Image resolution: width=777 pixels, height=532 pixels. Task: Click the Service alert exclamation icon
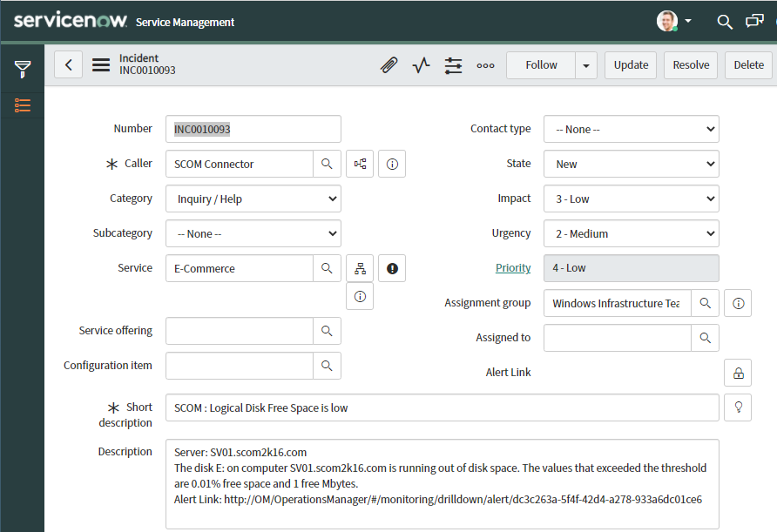392,268
